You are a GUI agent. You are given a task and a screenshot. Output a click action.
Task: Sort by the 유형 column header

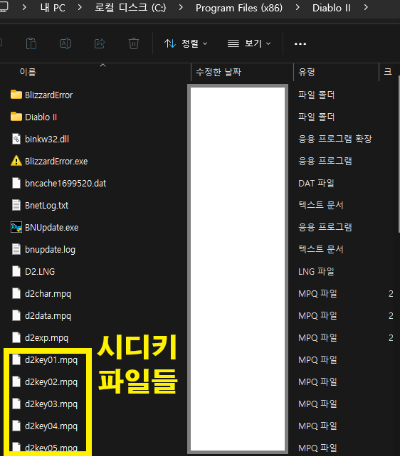[307, 72]
